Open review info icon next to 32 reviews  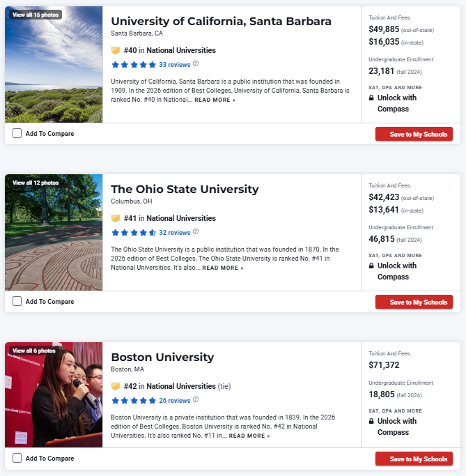[x=196, y=231]
